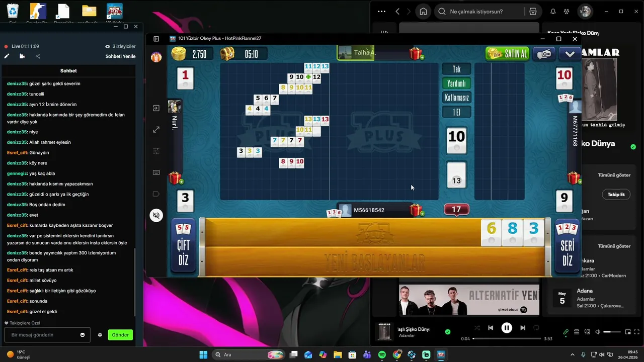Viewport: 644px width, 362px height.
Task: Pause the Spotify track
Action: coord(507,328)
